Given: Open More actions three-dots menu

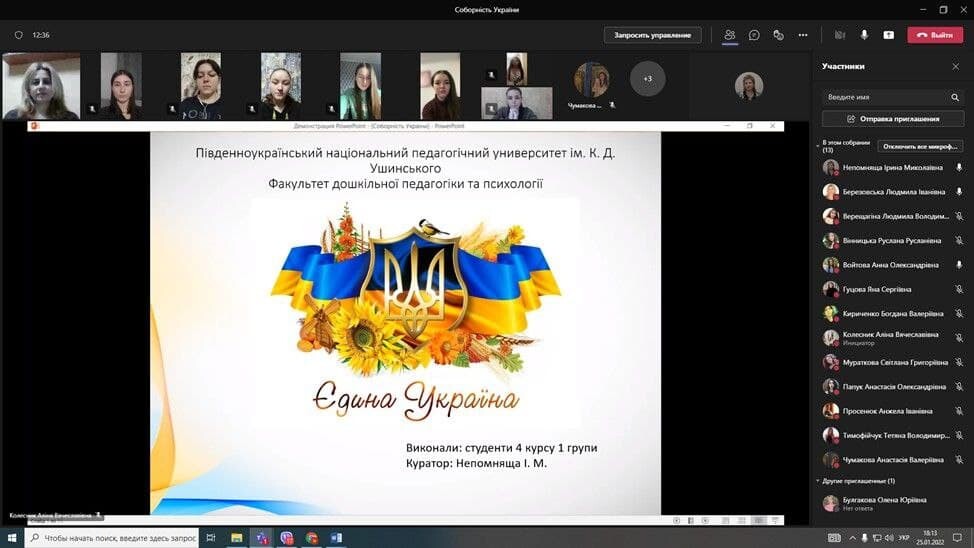Looking at the screenshot, I should tap(803, 35).
